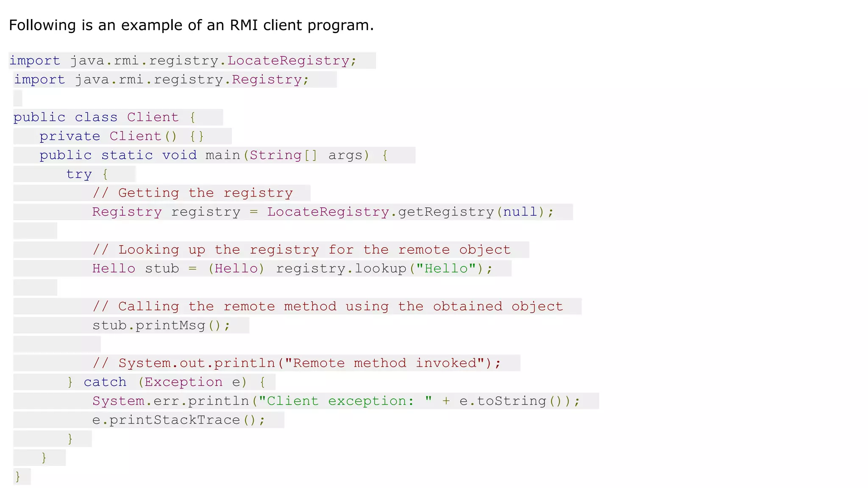Click the comment '// Getting the registry'
The height and width of the screenshot is (488, 868).
pos(193,193)
